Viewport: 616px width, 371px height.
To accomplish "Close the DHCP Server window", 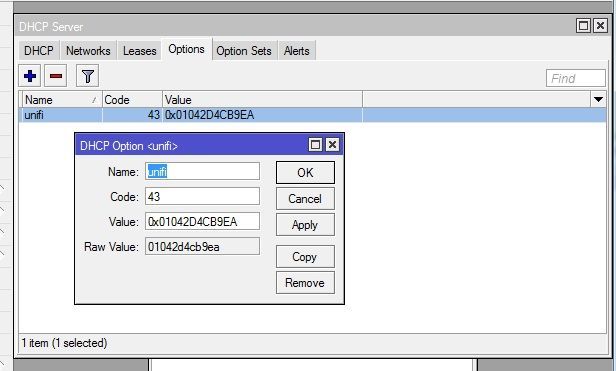I will (x=600, y=26).
